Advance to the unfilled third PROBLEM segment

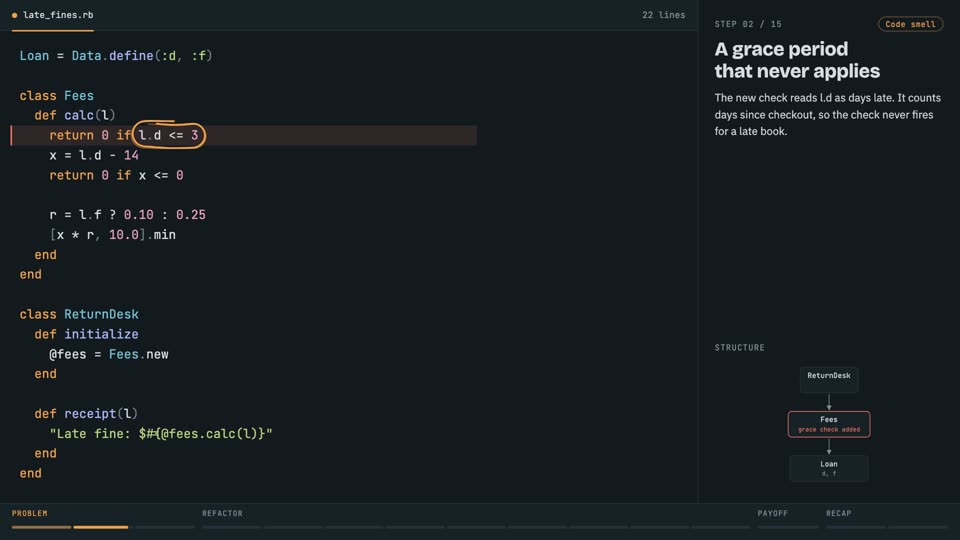coord(165,527)
